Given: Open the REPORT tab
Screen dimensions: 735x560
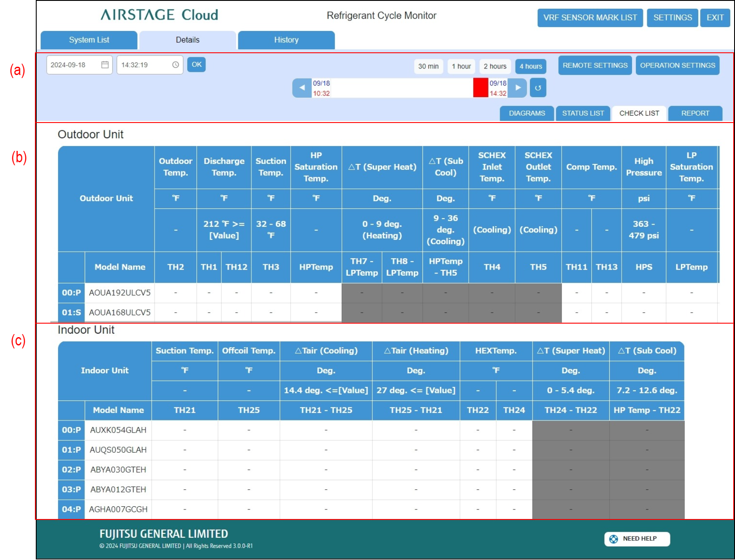Looking at the screenshot, I should click(695, 113).
